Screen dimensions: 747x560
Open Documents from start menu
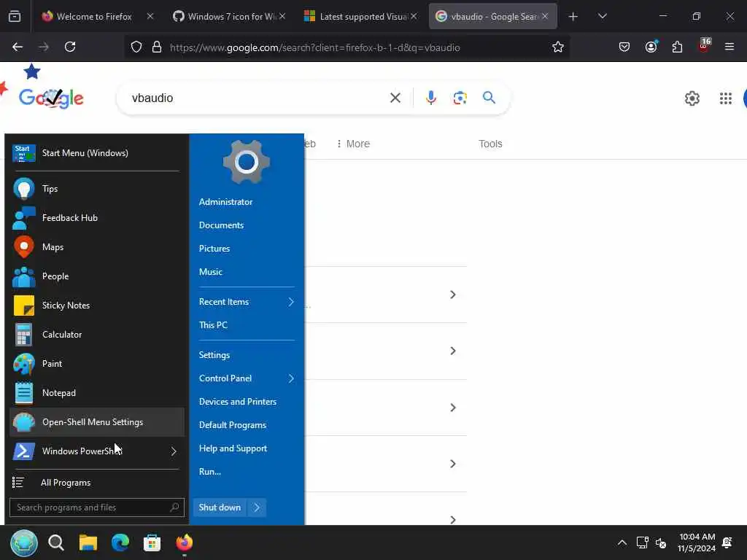(221, 225)
